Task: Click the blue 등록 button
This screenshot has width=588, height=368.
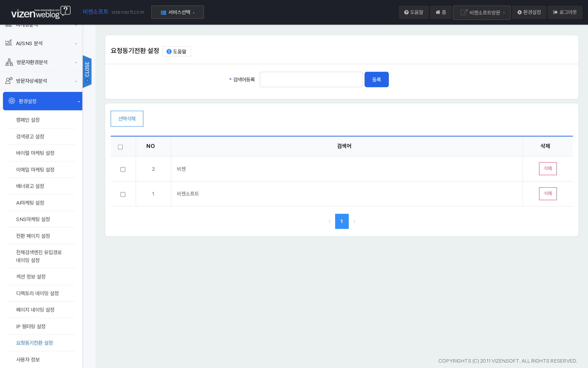Action: pos(377,79)
